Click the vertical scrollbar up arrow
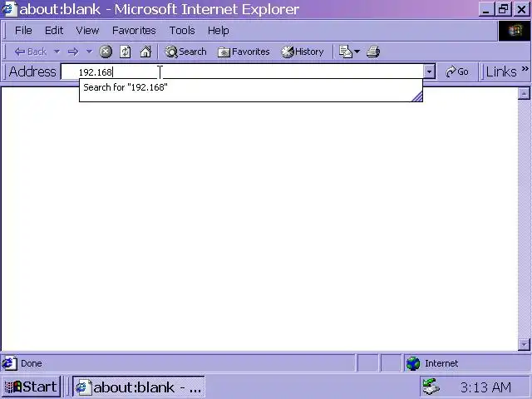Viewport: 532px width, 399px height. 524,93
